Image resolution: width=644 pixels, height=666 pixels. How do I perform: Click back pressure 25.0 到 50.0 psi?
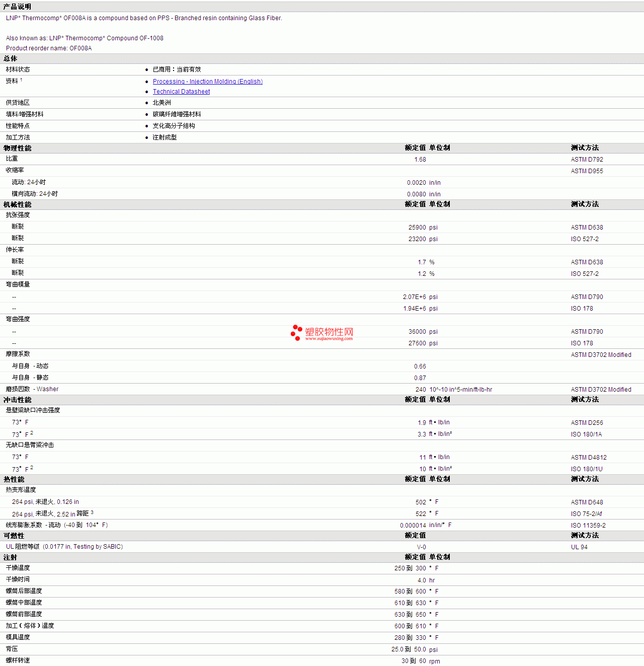coord(415,650)
